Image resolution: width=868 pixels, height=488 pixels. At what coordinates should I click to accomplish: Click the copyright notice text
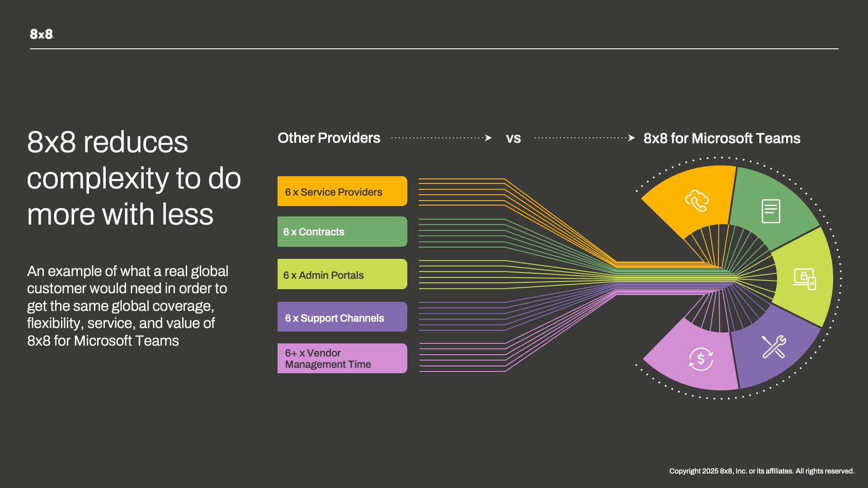(761, 471)
